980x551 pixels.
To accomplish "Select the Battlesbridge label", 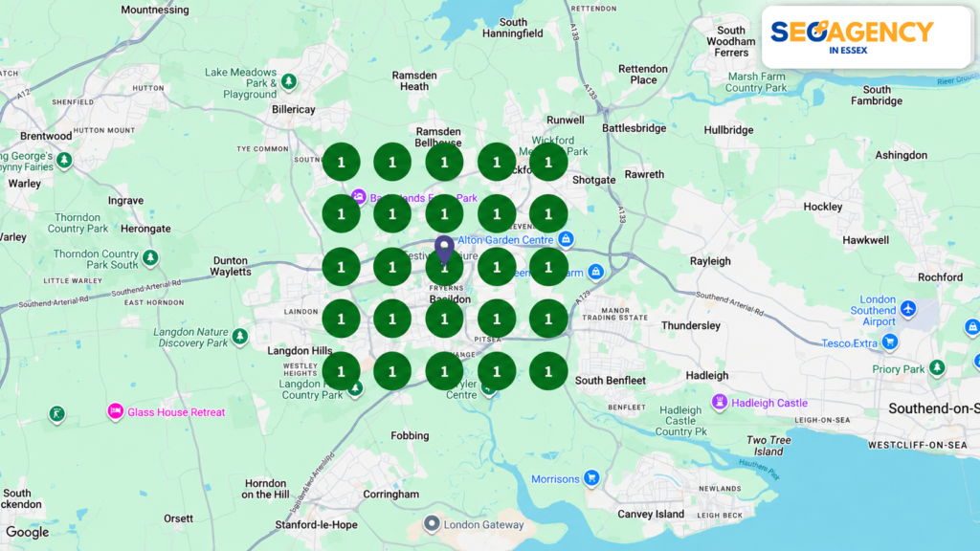I will 635,128.
